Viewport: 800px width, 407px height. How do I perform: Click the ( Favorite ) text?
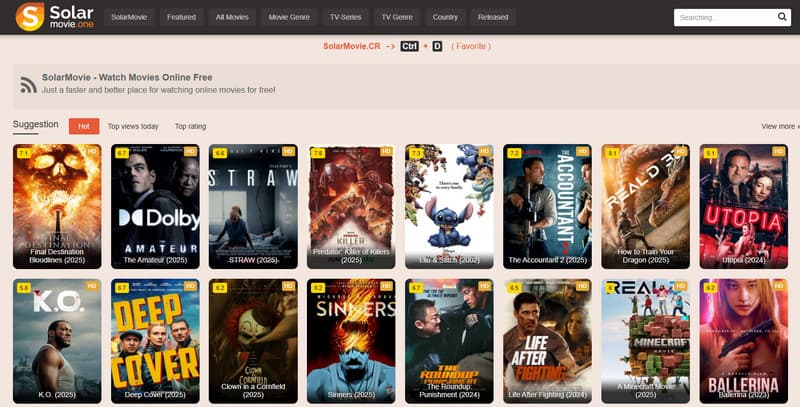point(471,46)
